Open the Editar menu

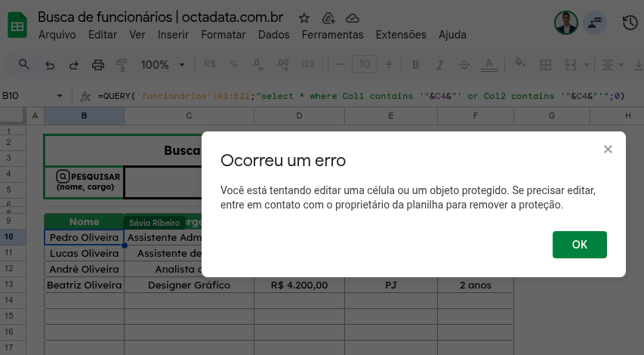(x=103, y=35)
